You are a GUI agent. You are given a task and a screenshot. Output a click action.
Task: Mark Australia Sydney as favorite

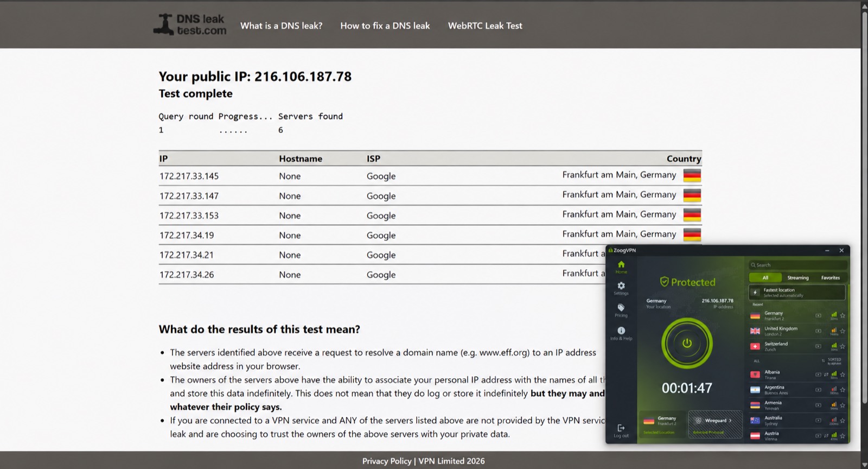pos(843,420)
